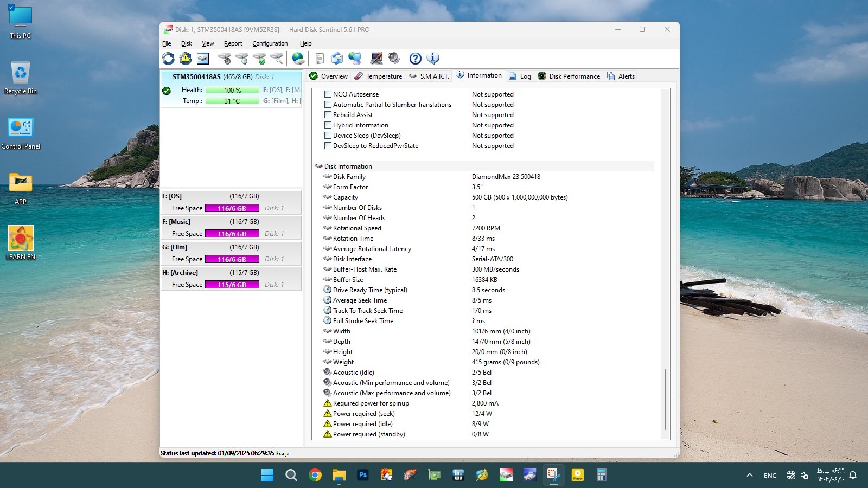The image size is (868, 488).
Task: Click the globe and monitor network icon
Action: 355,59
